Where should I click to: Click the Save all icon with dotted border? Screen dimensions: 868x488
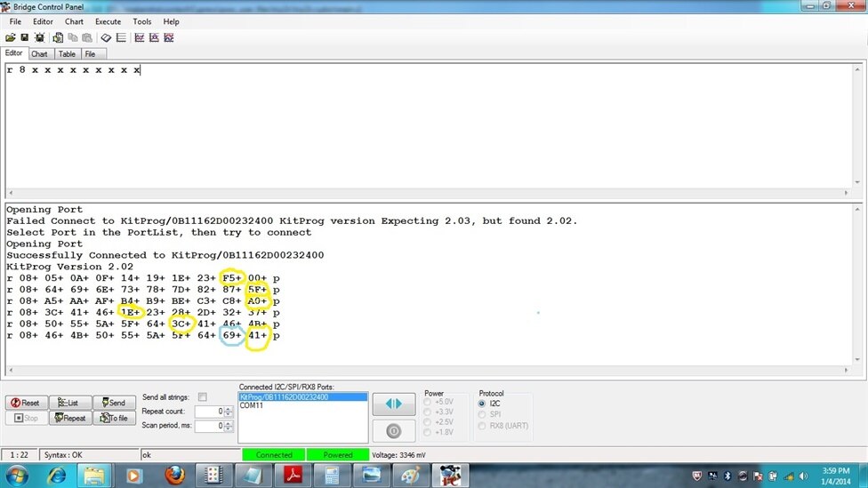point(39,37)
